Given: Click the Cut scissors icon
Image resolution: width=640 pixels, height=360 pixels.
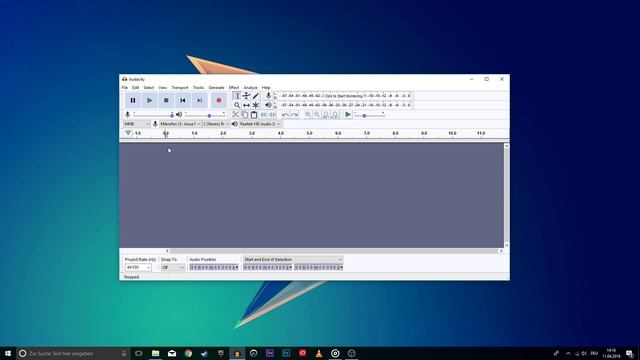Looking at the screenshot, I should (236, 115).
